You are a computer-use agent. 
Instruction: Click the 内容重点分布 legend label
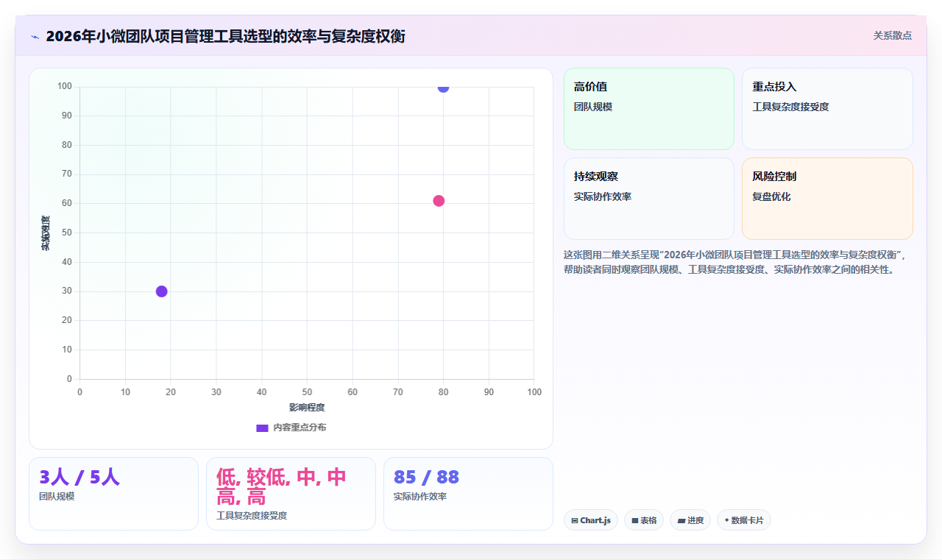click(300, 428)
